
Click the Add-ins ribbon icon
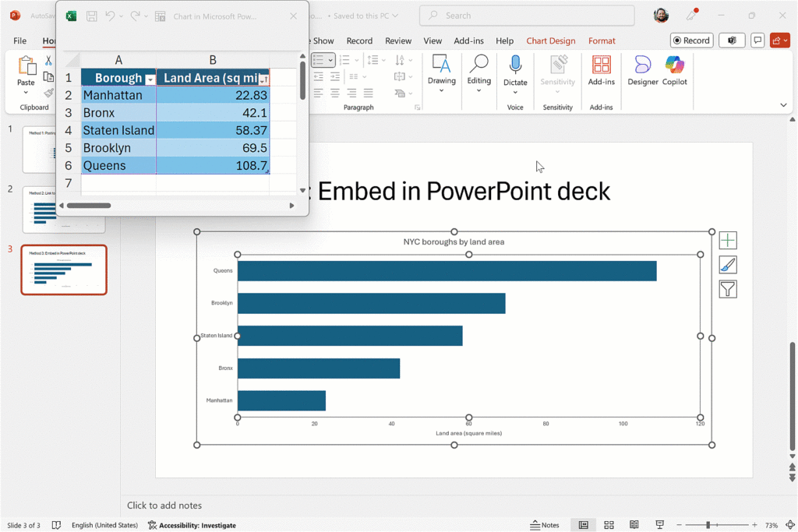point(601,70)
